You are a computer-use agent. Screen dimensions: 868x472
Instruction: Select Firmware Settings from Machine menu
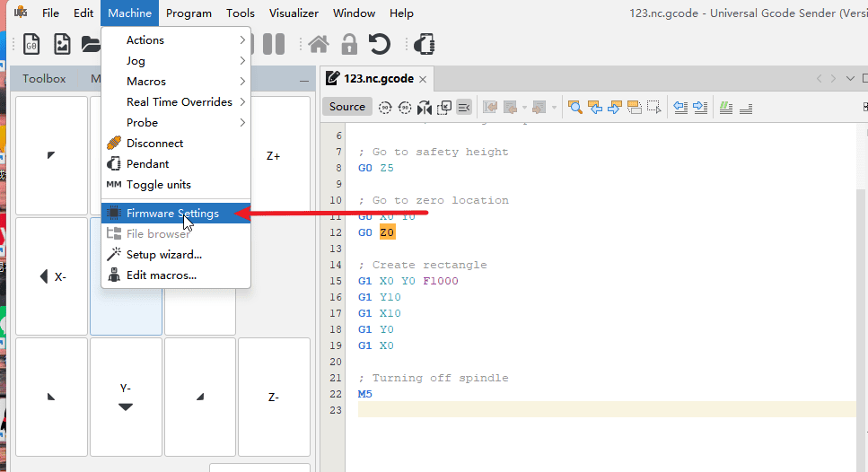(x=172, y=214)
